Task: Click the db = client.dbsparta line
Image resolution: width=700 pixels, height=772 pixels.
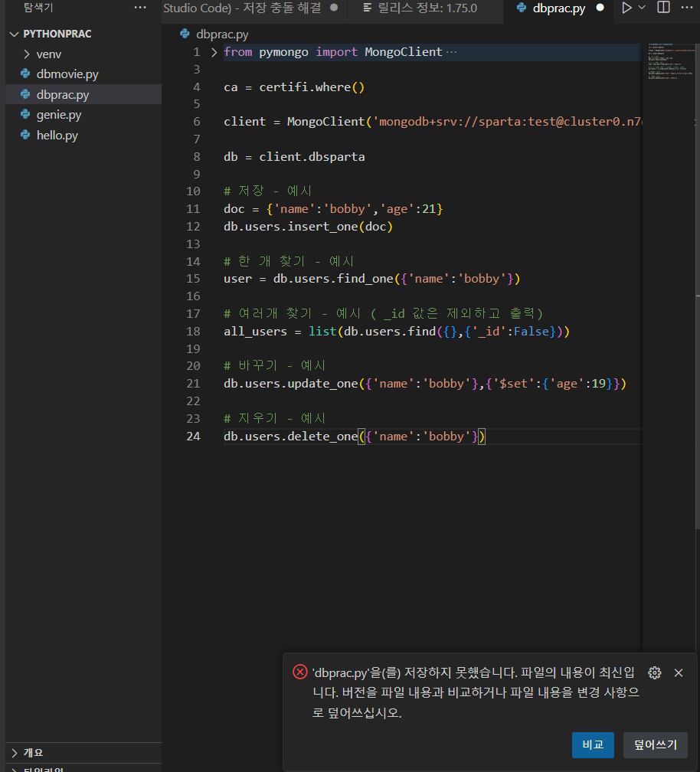Action: pos(294,157)
